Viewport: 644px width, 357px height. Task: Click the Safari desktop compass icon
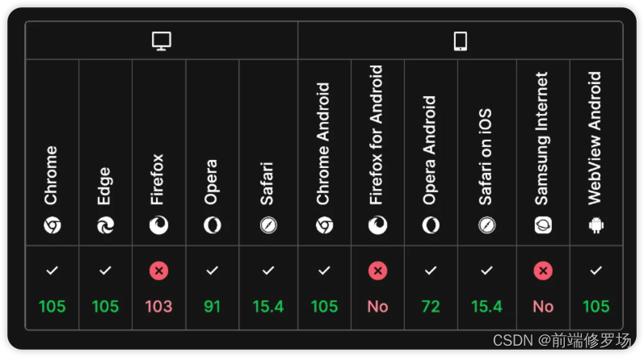(268, 225)
